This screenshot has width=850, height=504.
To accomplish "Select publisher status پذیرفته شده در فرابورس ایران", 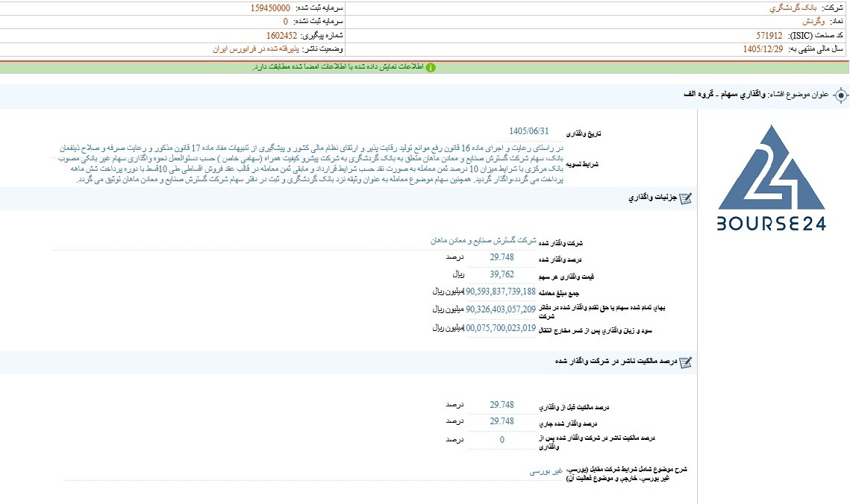I will pyautogui.click(x=255, y=49).
